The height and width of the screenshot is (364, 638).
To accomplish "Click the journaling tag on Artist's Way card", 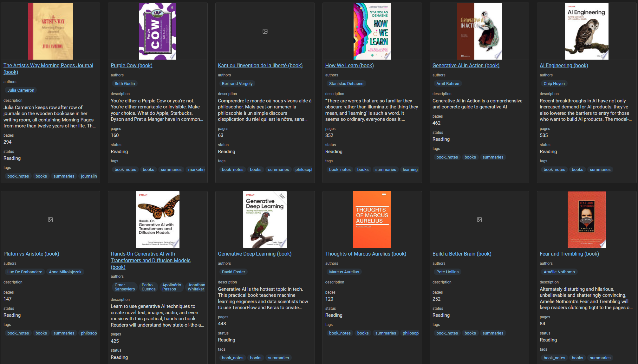I will click(89, 176).
